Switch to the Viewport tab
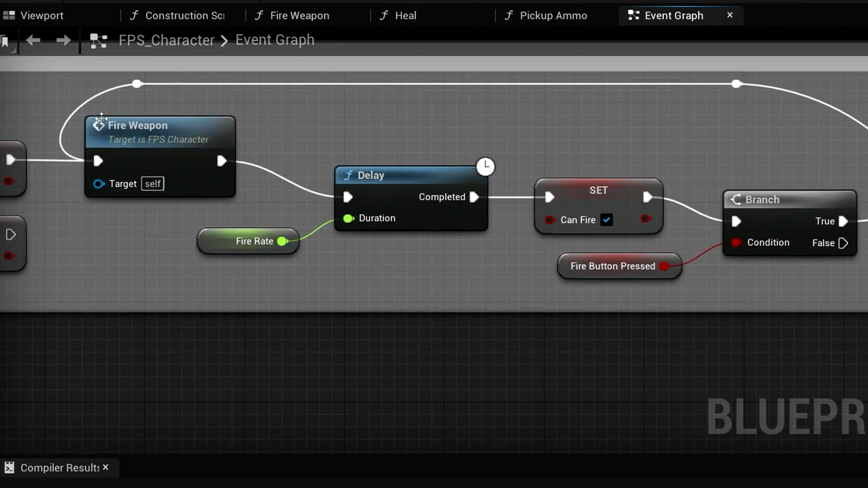The height and width of the screenshot is (488, 868). tap(42, 15)
